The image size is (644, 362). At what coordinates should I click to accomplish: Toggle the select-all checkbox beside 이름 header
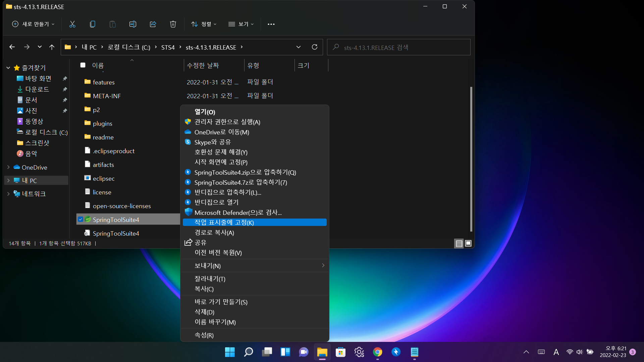coord(83,65)
